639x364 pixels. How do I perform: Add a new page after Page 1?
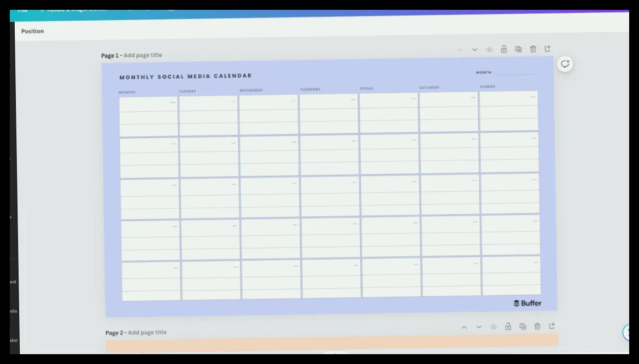pyautogui.click(x=548, y=49)
